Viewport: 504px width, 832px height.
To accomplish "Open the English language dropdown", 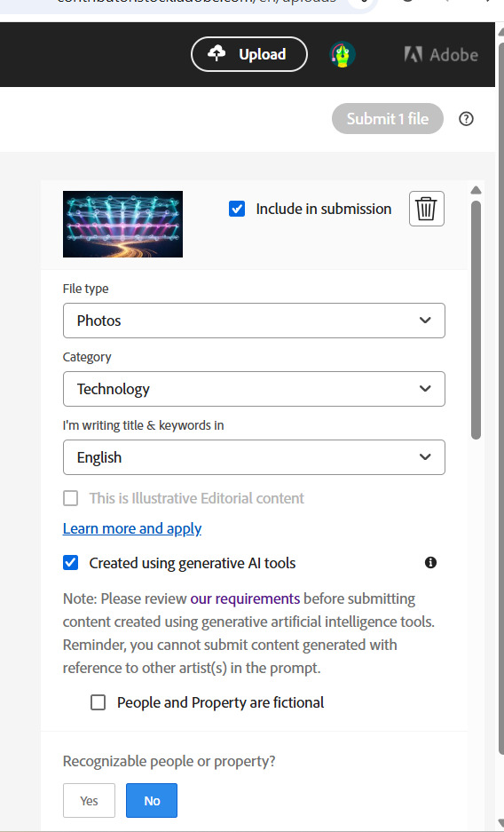I will 254,457.
